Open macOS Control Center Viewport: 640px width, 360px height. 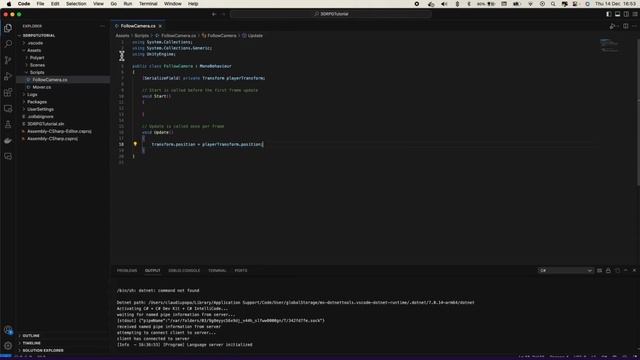pyautogui.click(x=575, y=4)
